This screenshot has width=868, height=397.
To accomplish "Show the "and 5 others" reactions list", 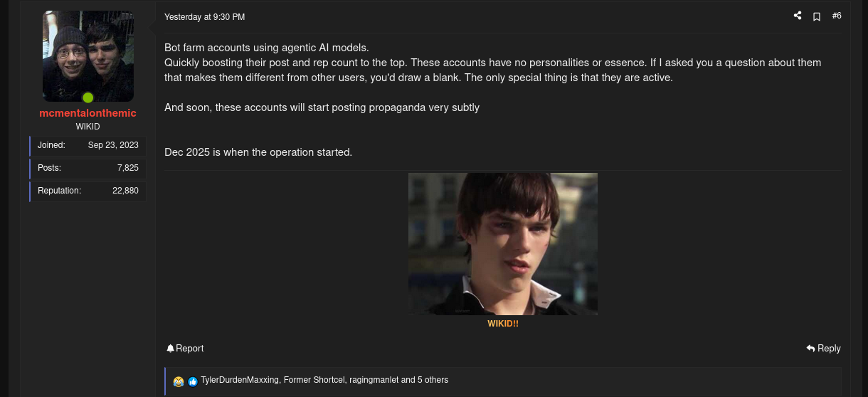I will pos(425,380).
